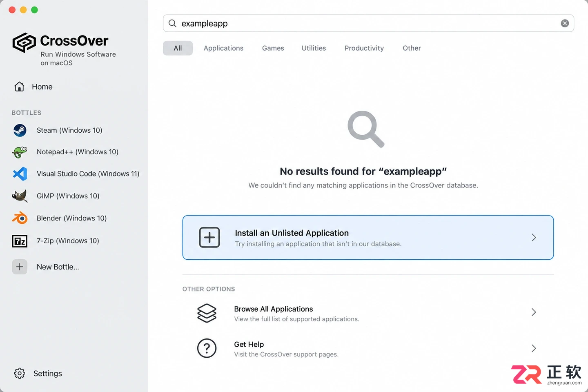
Task: Go to Home via house icon
Action: tap(19, 87)
